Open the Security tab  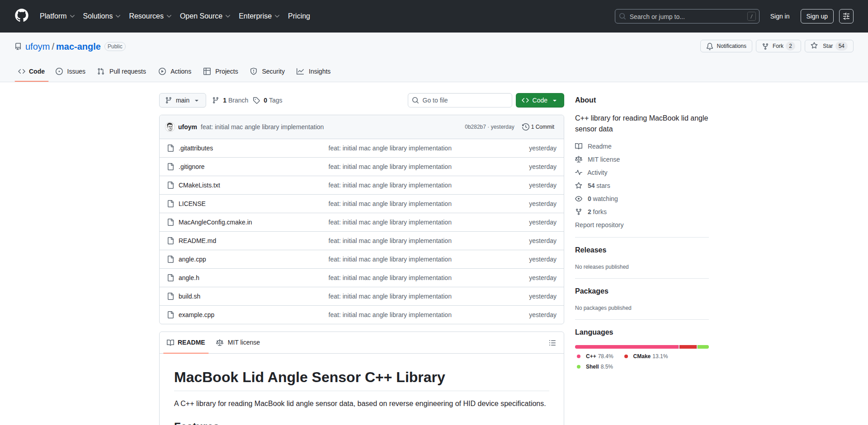[x=268, y=71]
